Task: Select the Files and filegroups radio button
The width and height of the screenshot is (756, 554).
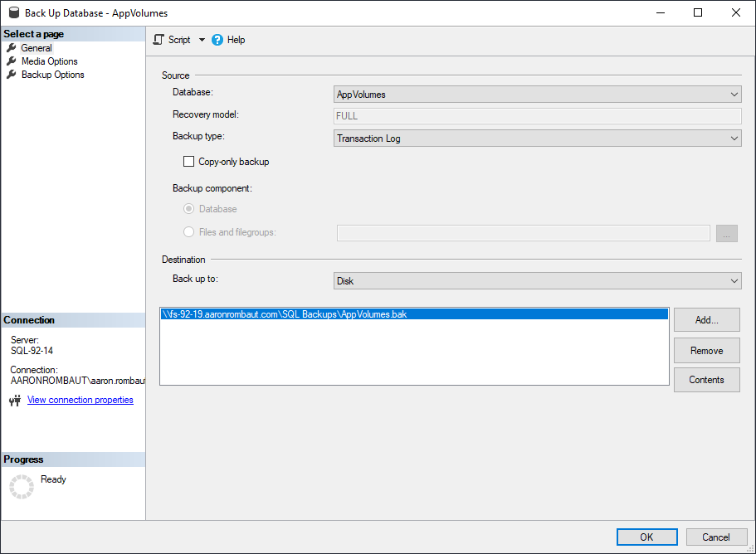Action: (189, 232)
